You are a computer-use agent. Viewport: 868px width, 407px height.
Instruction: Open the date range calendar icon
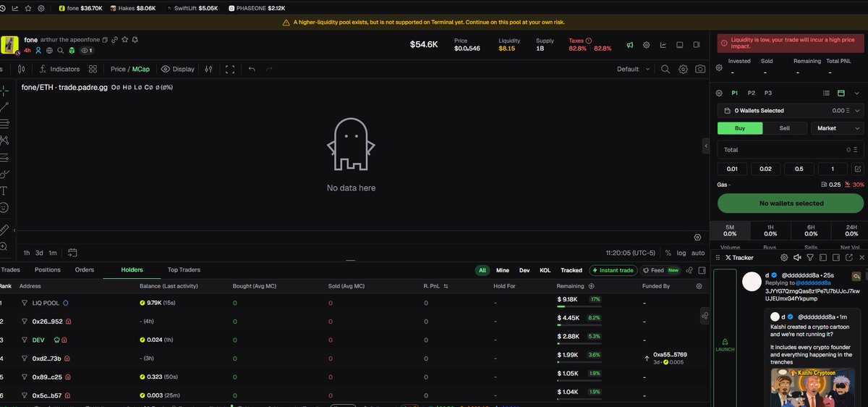tap(72, 253)
